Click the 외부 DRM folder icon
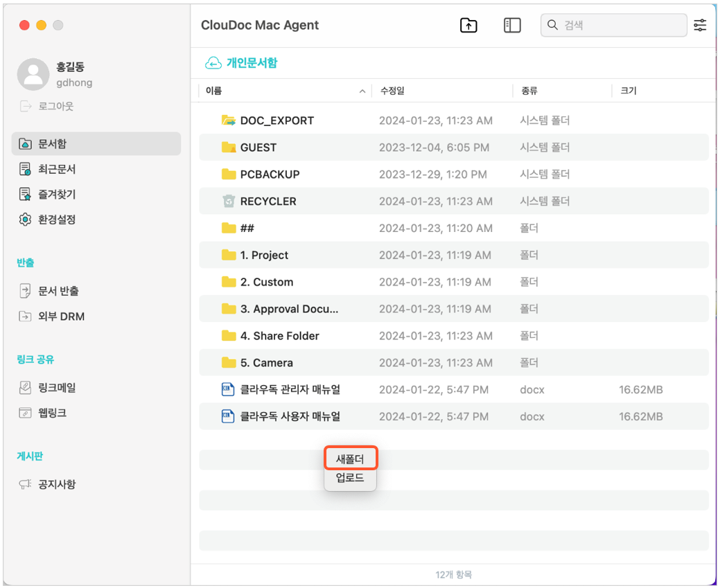Image resolution: width=718 pixels, height=588 pixels. coord(25,317)
